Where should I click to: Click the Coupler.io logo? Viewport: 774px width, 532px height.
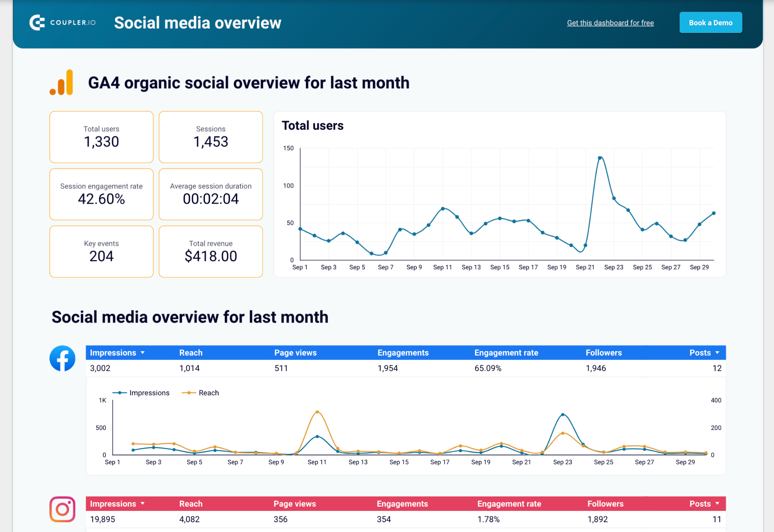coord(62,23)
